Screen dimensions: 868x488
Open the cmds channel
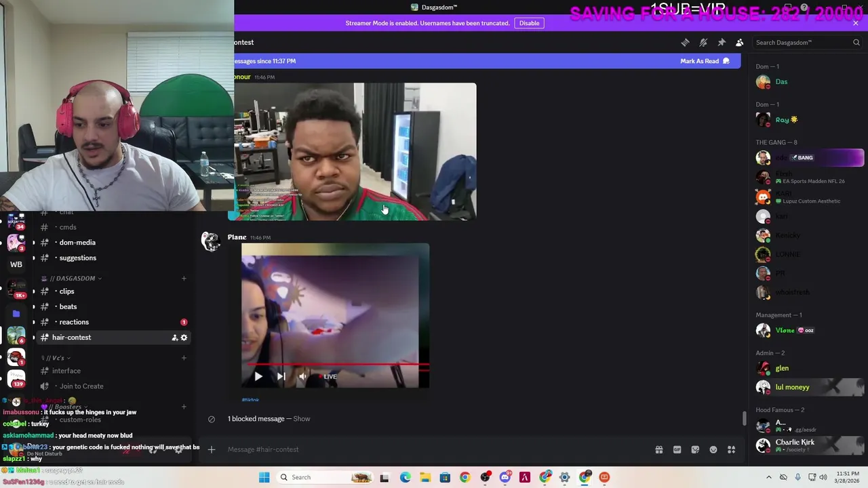(68, 227)
